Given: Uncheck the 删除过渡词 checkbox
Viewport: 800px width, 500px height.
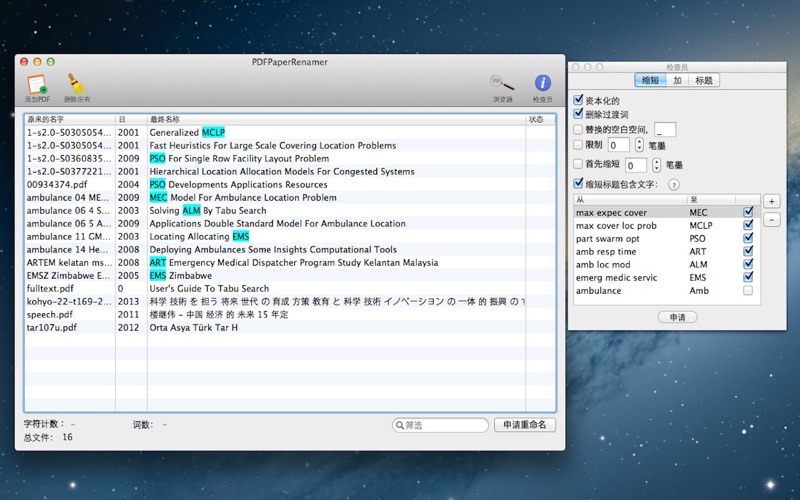Looking at the screenshot, I should point(578,115).
